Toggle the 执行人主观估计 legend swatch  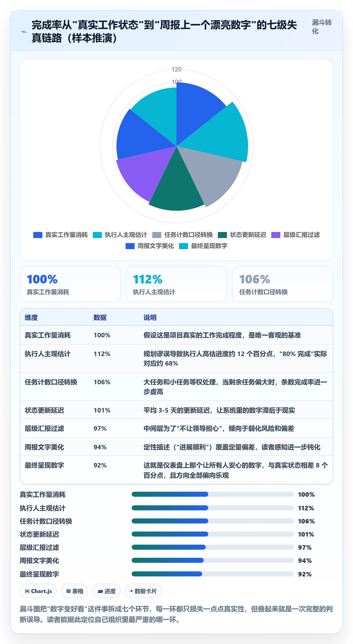point(97,235)
